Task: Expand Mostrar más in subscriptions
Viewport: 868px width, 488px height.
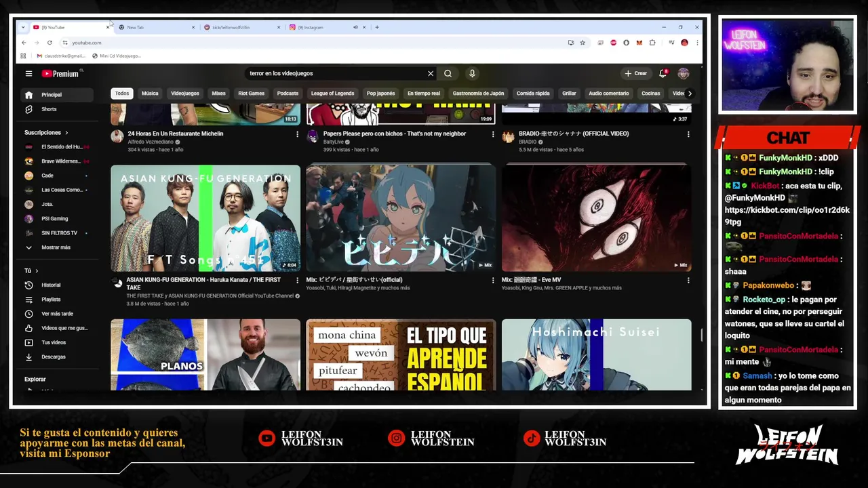Action: [x=56, y=247]
